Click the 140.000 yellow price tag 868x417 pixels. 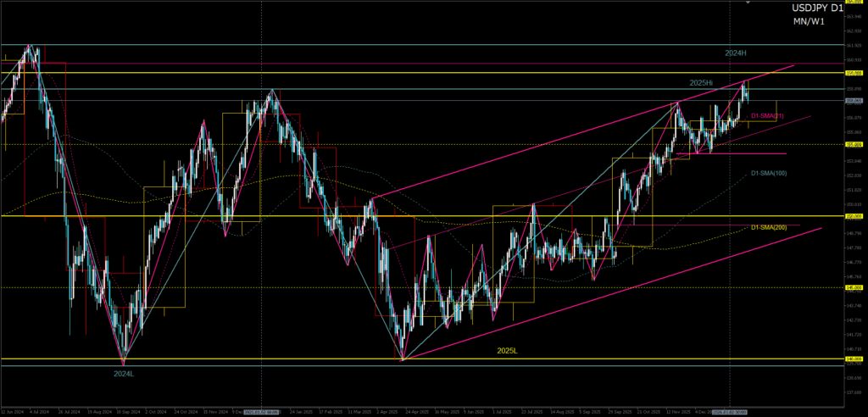[854, 359]
